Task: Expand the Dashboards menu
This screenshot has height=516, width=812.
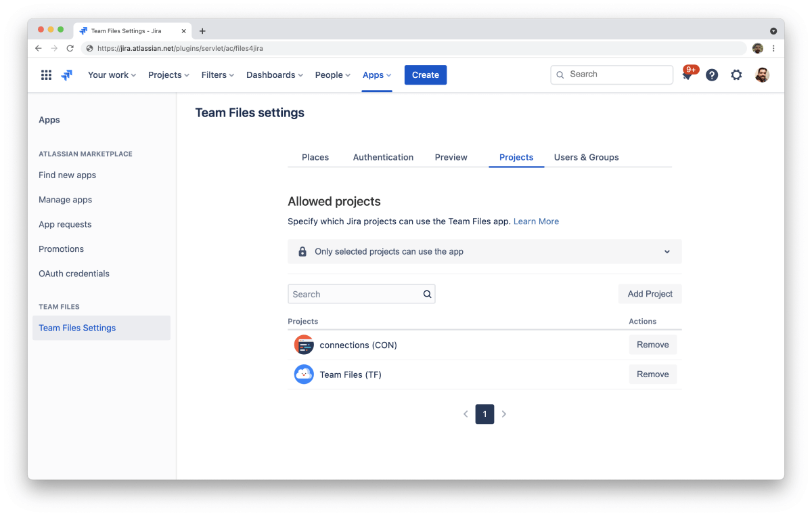Action: coord(275,75)
